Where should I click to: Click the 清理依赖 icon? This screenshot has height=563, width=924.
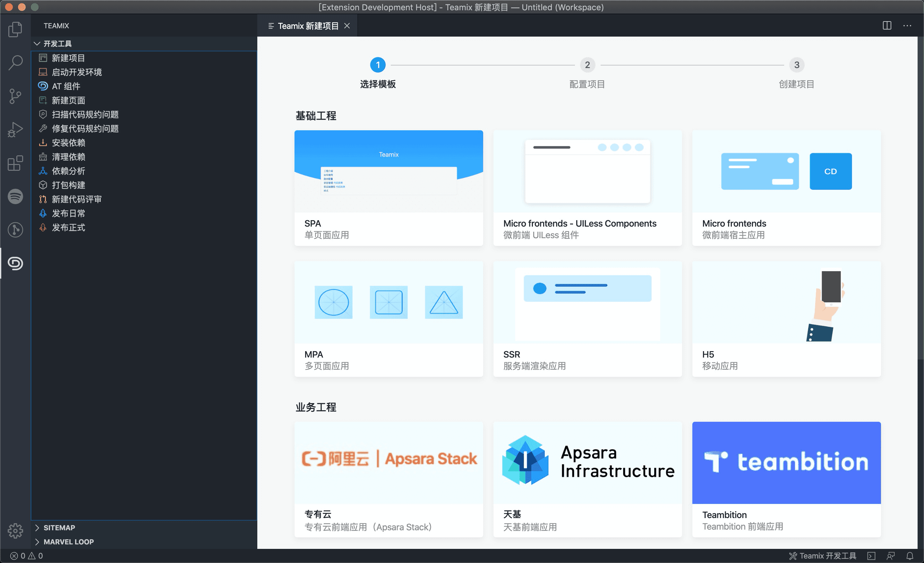[43, 157]
